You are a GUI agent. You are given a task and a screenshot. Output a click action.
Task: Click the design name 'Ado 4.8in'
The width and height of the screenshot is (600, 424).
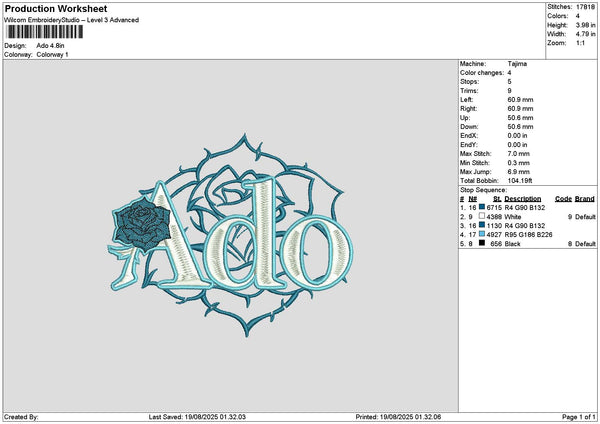pos(50,46)
